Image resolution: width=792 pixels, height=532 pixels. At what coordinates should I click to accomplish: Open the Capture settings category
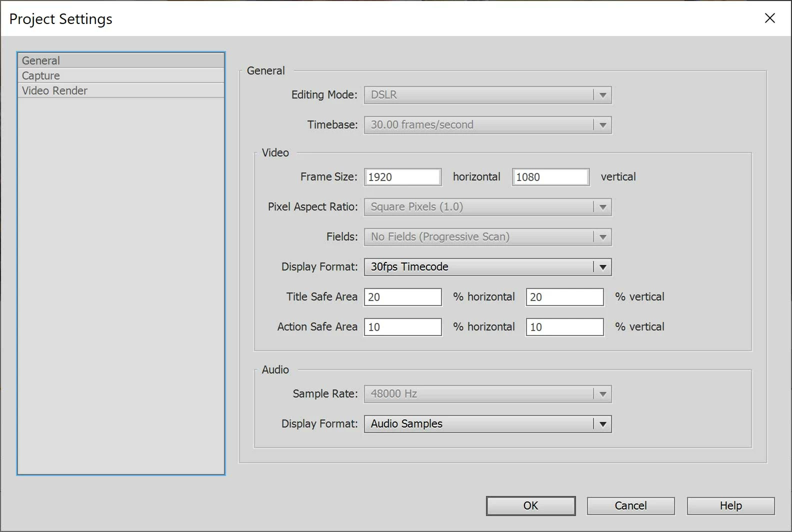[x=120, y=75]
